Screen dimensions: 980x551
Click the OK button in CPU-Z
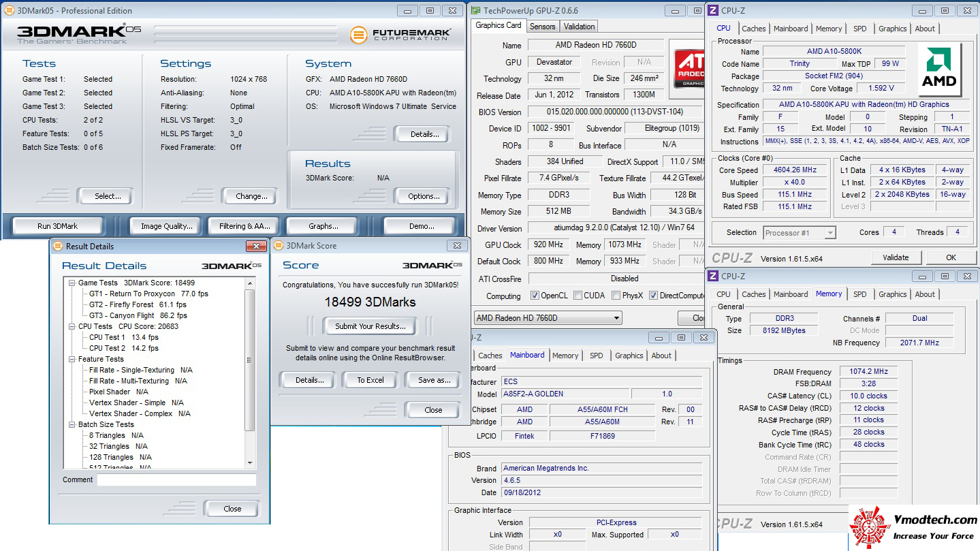click(x=951, y=257)
